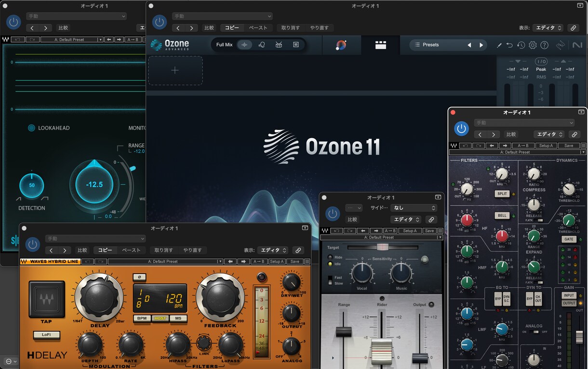The image size is (588, 369).
Task: Click Save in the H-Delay toolbar
Action: tap(294, 262)
